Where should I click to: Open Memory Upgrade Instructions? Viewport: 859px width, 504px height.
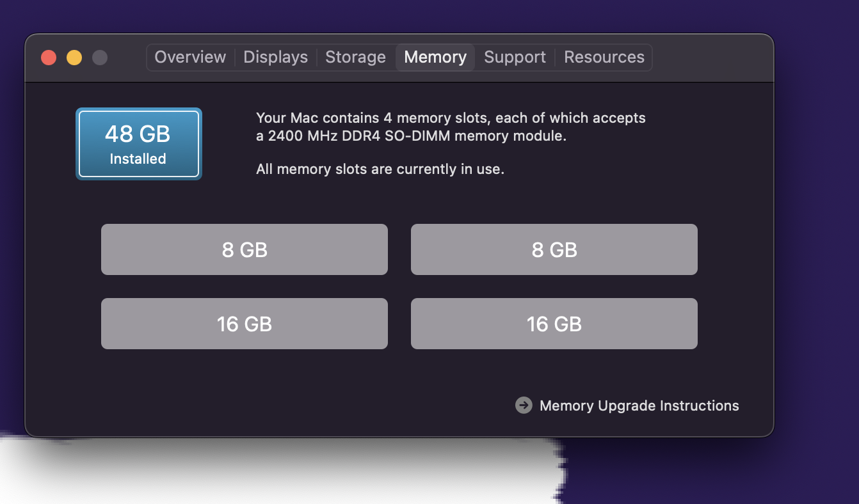pos(638,405)
